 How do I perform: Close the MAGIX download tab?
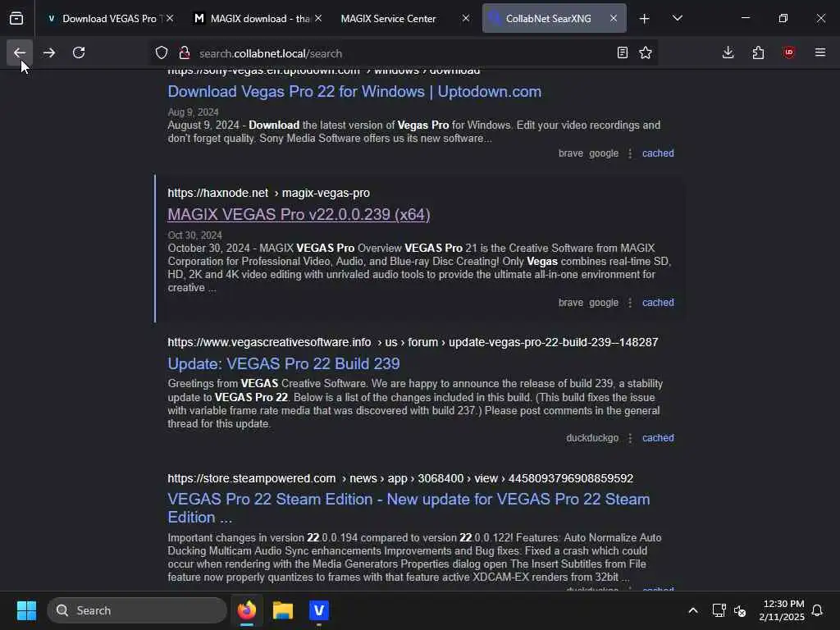318,18
